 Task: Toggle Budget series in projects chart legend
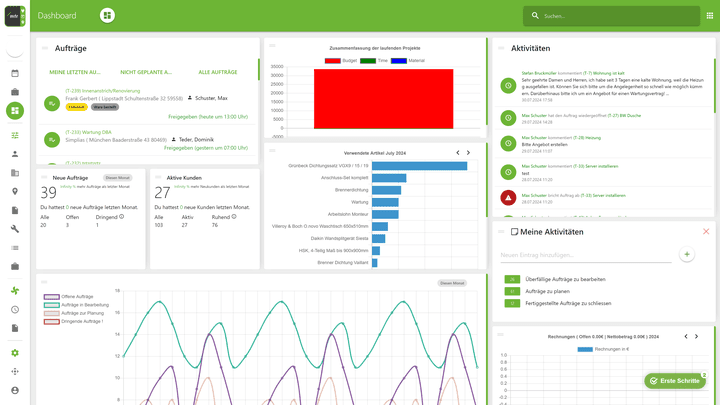[x=342, y=61]
